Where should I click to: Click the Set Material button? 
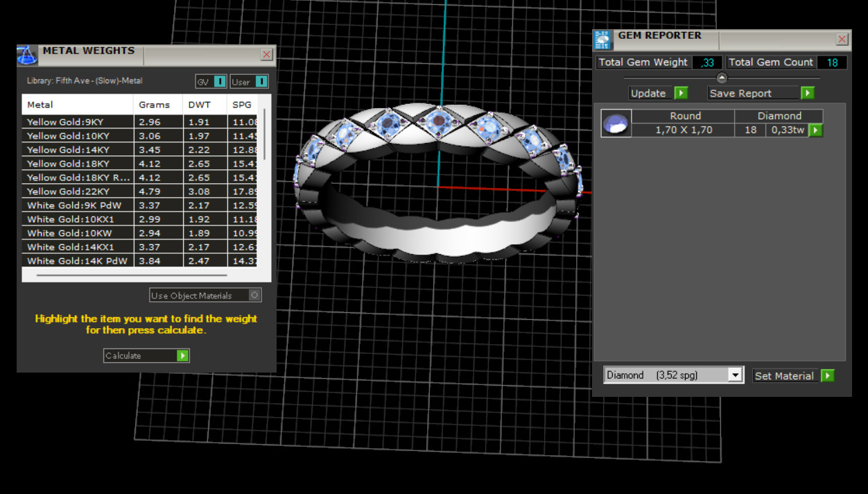coord(793,375)
